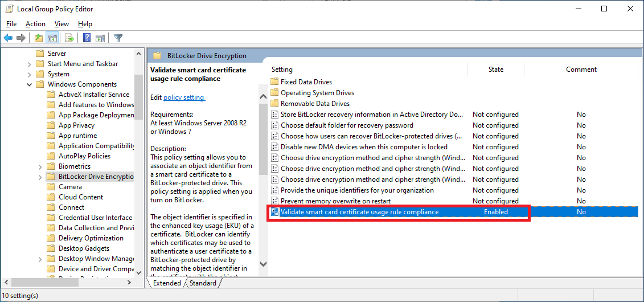Open the File menu

click(x=11, y=24)
